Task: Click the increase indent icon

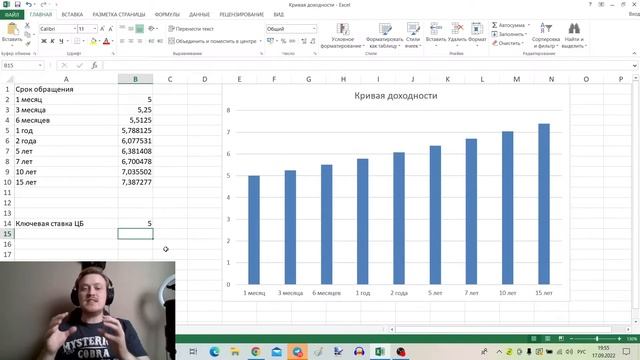Action: tap(160, 41)
